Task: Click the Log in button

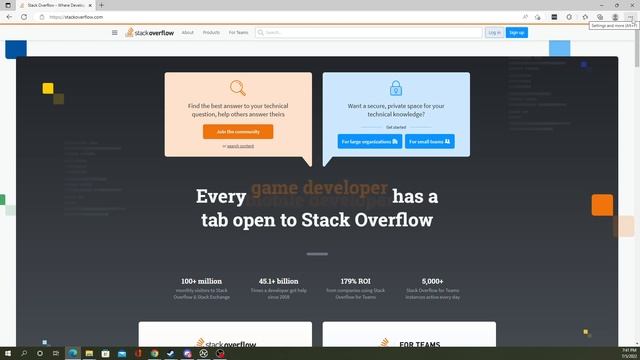Action: point(494,33)
